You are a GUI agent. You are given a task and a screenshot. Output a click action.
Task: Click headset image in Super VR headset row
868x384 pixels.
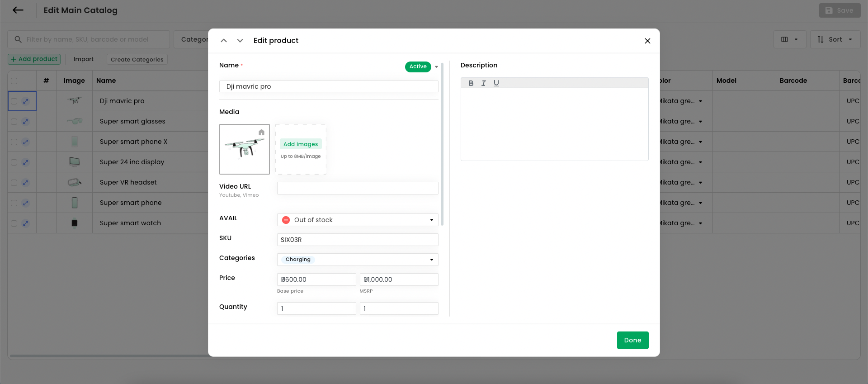[75, 182]
